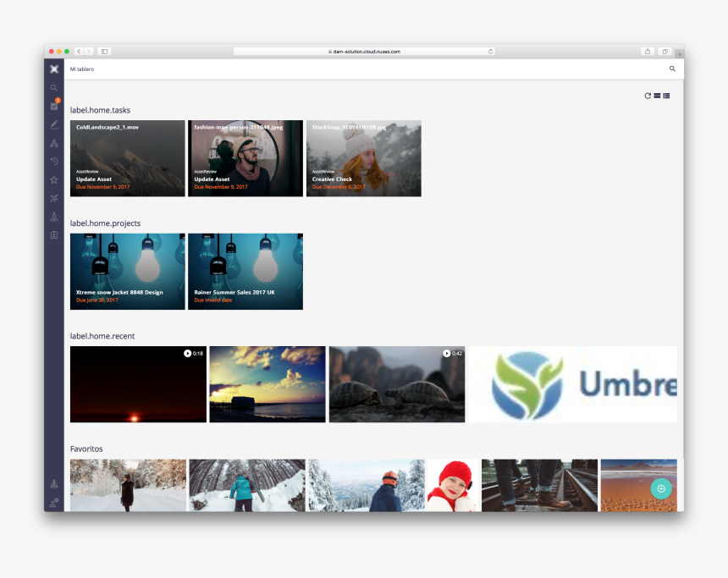Select the annotation pen icon in sidebar
728x578 pixels.
53,124
